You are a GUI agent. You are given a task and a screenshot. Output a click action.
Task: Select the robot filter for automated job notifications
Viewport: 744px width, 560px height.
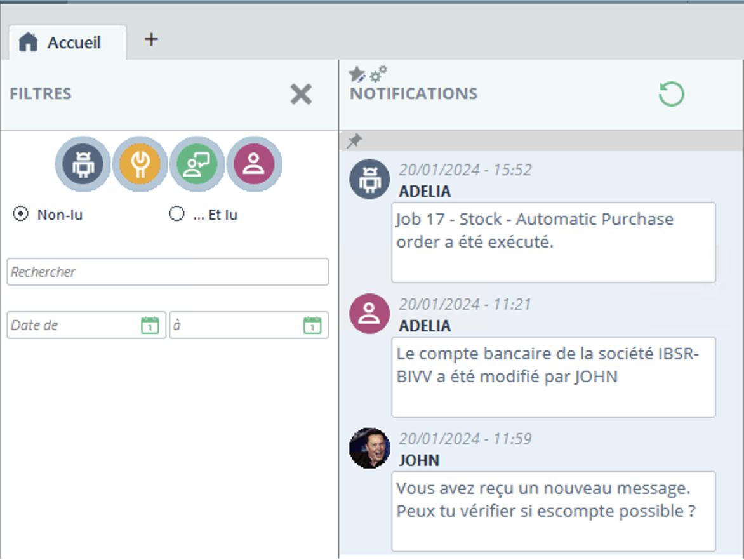82,164
